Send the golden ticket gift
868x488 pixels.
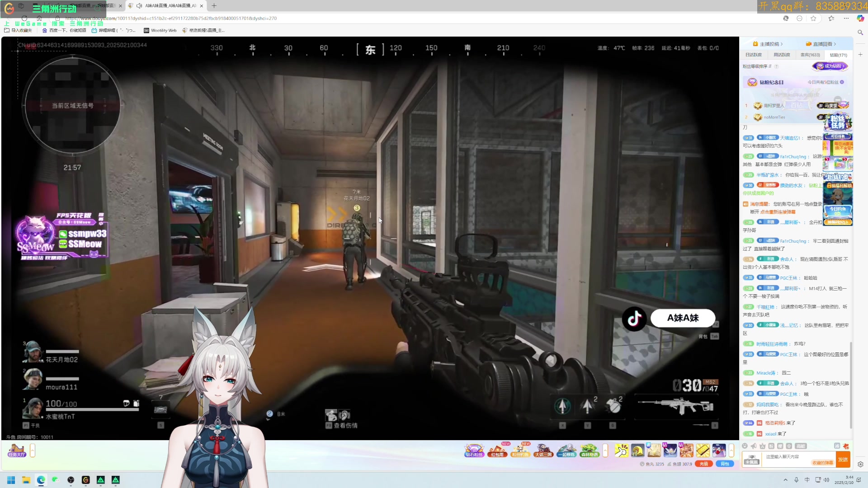pos(703,450)
